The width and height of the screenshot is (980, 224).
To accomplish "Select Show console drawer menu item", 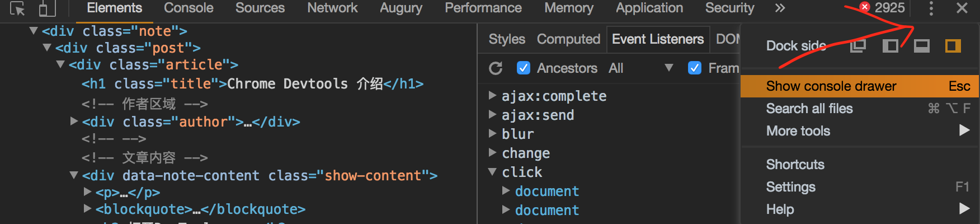I will click(831, 86).
